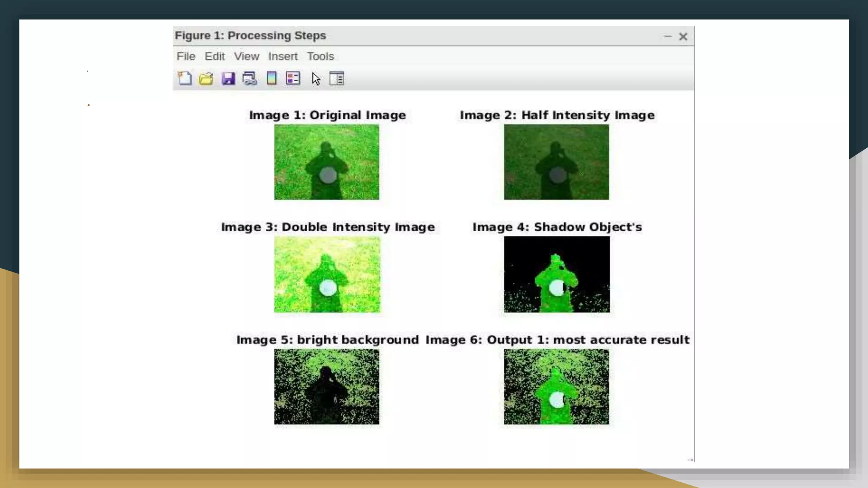The image size is (868, 488).
Task: Save figure using the floppy disk icon
Action: click(228, 78)
